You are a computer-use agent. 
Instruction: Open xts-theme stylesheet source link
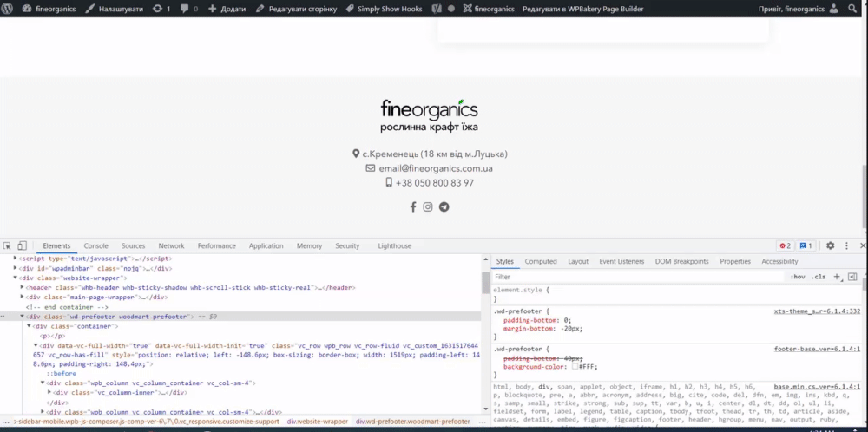817,311
